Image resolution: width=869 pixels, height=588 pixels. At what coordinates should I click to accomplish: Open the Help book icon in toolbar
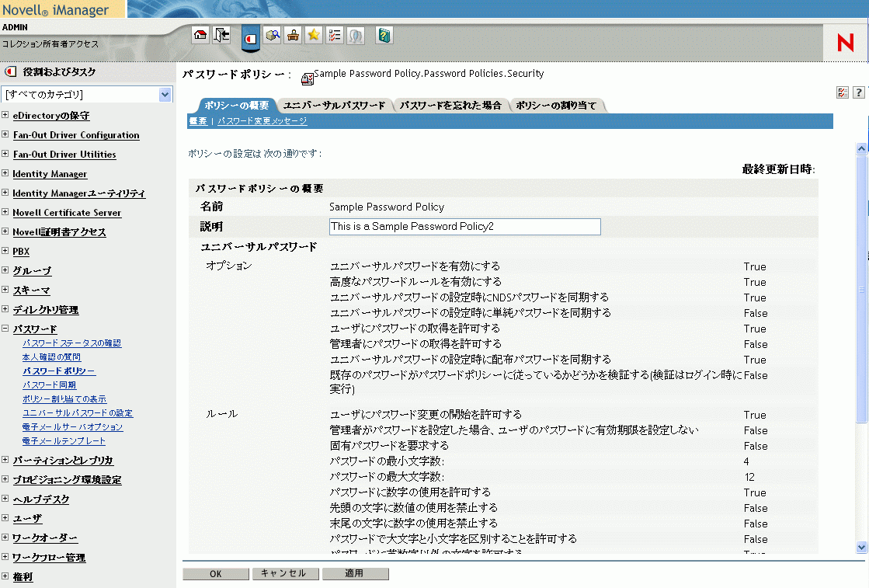click(384, 36)
